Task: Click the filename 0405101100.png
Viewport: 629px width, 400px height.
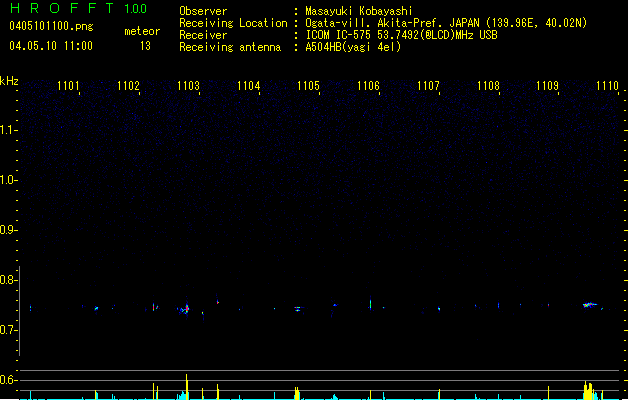Action: [x=51, y=26]
